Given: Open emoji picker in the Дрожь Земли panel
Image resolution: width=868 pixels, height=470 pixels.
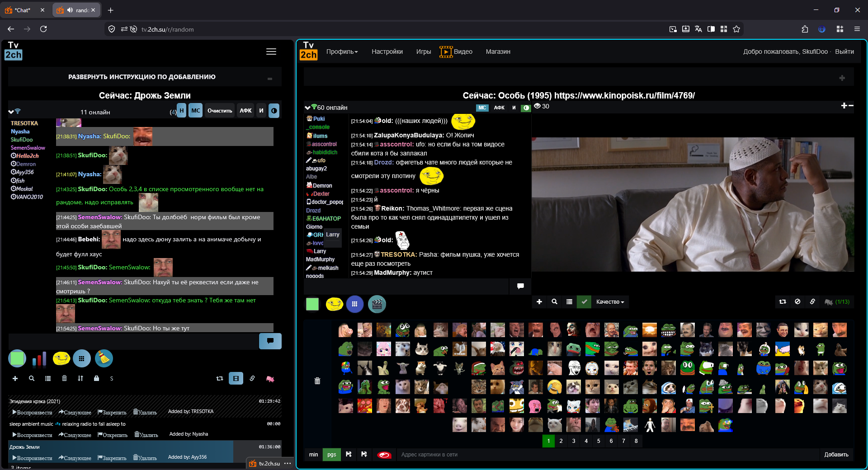Looking at the screenshot, I should click(61, 359).
